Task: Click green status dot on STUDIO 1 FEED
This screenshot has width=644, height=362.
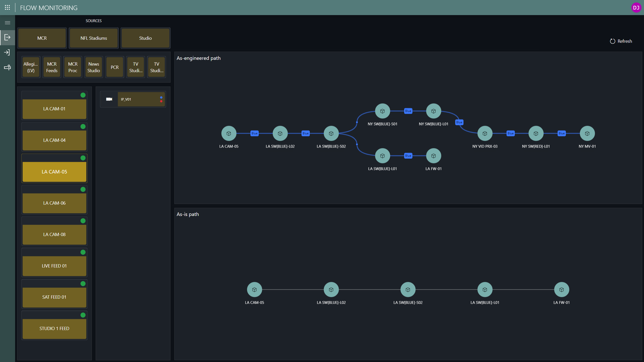Action: click(83, 315)
